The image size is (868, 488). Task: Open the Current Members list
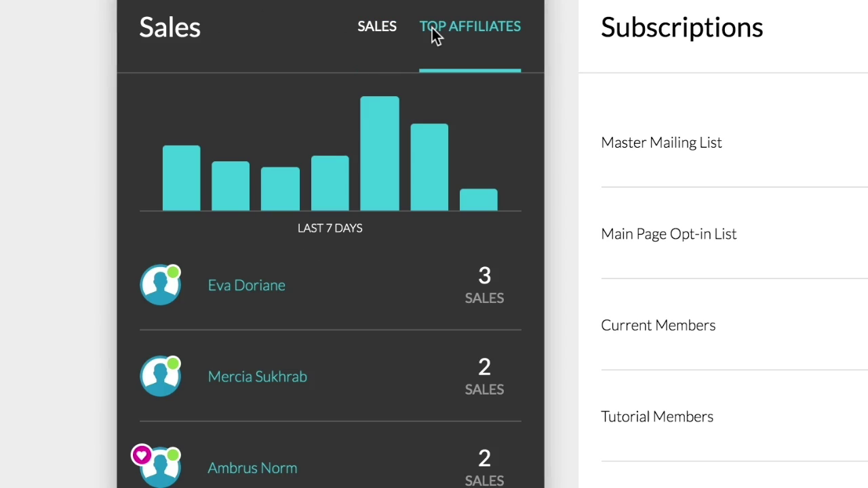tap(658, 325)
